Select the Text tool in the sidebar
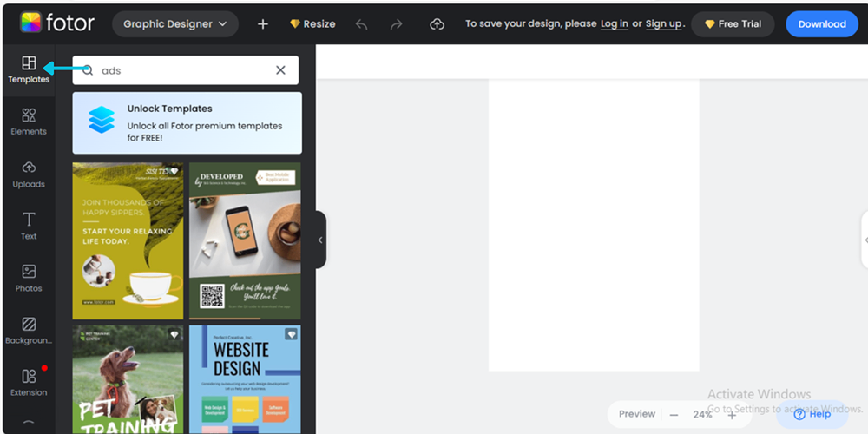Image resolution: width=868 pixels, height=434 pixels. (x=29, y=226)
